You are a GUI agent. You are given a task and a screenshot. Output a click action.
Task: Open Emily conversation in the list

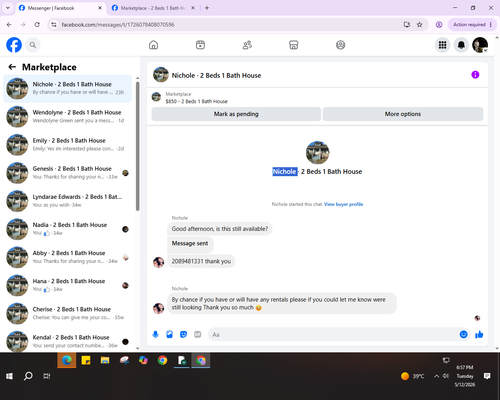click(x=67, y=144)
